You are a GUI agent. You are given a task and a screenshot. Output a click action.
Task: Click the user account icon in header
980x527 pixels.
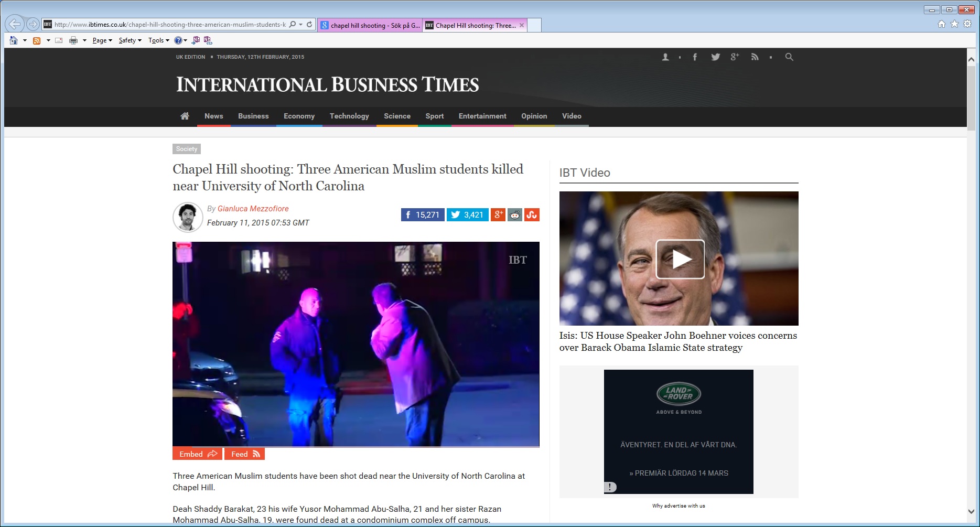tap(665, 57)
